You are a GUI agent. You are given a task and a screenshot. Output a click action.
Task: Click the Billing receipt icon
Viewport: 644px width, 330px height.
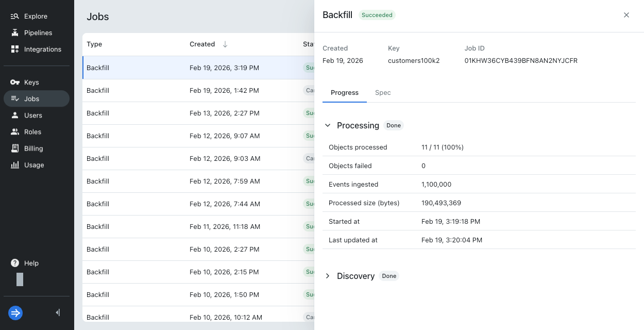tap(14, 148)
